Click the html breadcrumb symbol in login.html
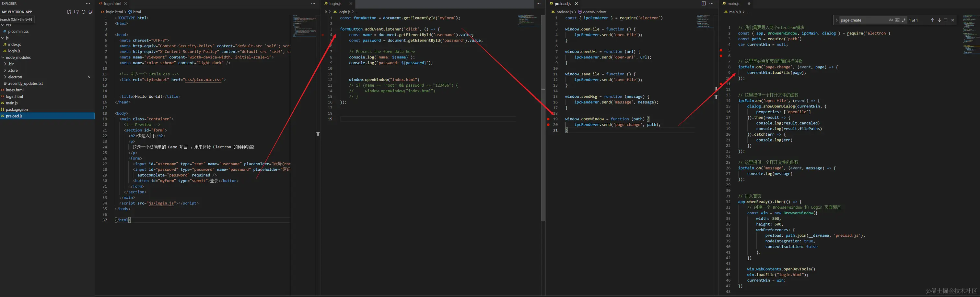980x297 pixels. tap(135, 12)
